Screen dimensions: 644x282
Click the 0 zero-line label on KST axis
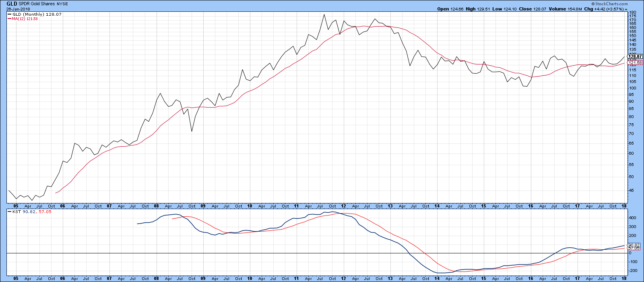(x=630, y=253)
